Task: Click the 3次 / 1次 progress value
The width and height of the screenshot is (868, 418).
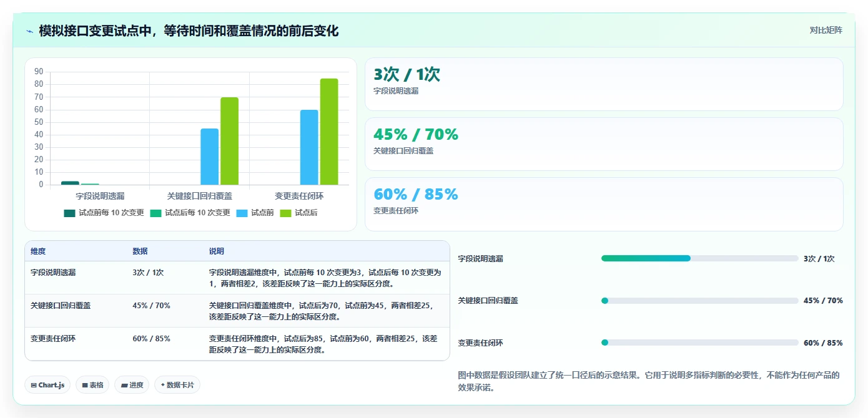Action: [819, 259]
